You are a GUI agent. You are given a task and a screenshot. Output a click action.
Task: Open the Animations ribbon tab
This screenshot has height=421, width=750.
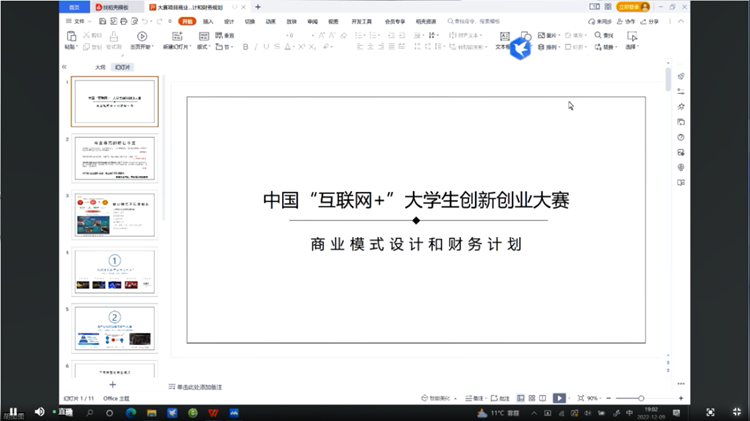[x=271, y=21]
